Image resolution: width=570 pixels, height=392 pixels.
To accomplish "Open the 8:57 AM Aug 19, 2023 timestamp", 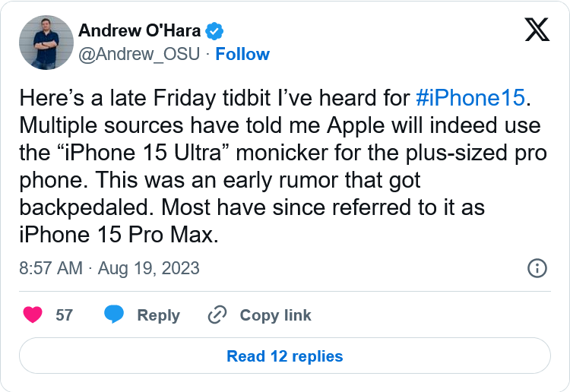I will pos(109,268).
